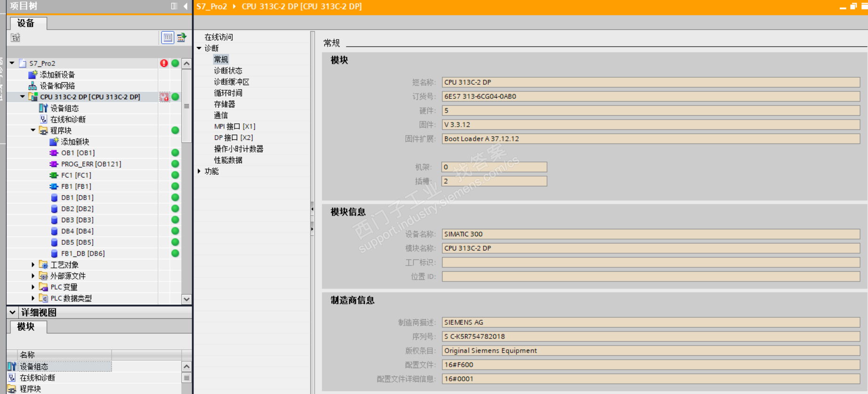Switch to the 设备 tab

pos(27,23)
